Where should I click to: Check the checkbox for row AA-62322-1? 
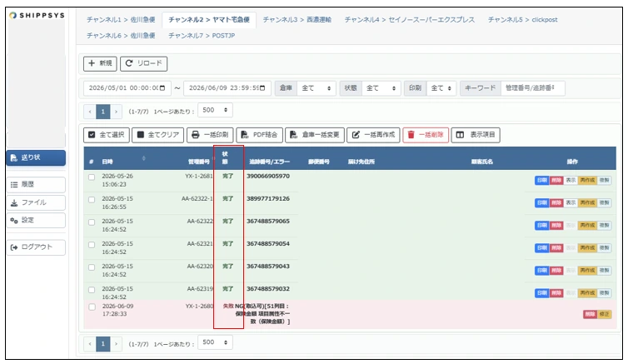[92, 199]
